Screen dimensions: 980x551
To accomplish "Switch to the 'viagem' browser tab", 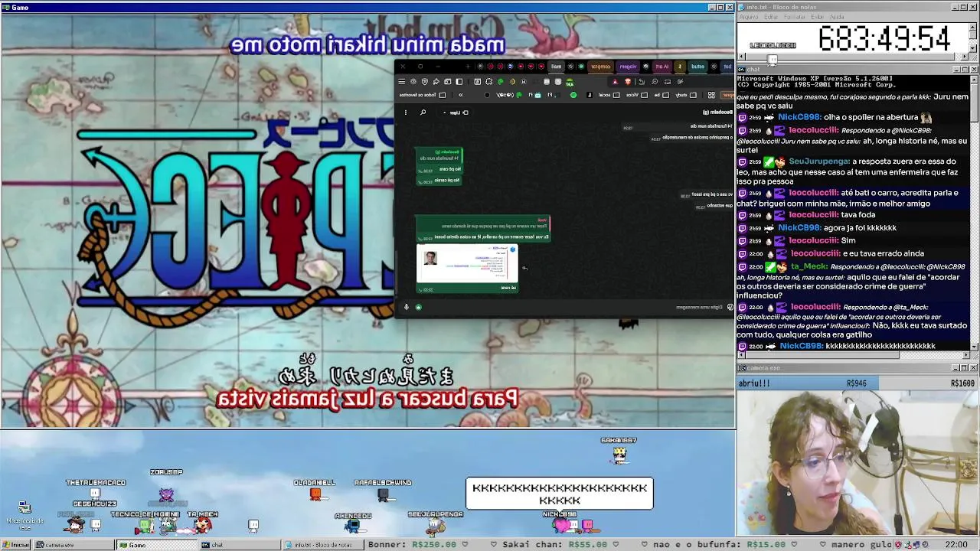I will [628, 67].
